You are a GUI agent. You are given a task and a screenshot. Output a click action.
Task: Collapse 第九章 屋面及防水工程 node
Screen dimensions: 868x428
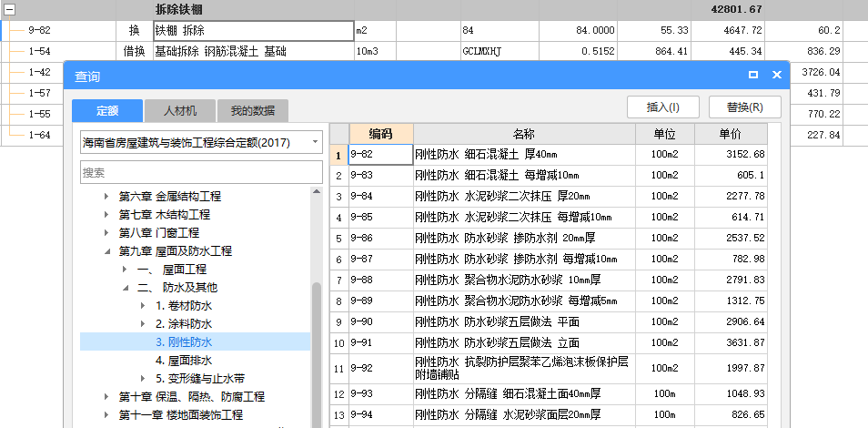(x=106, y=251)
